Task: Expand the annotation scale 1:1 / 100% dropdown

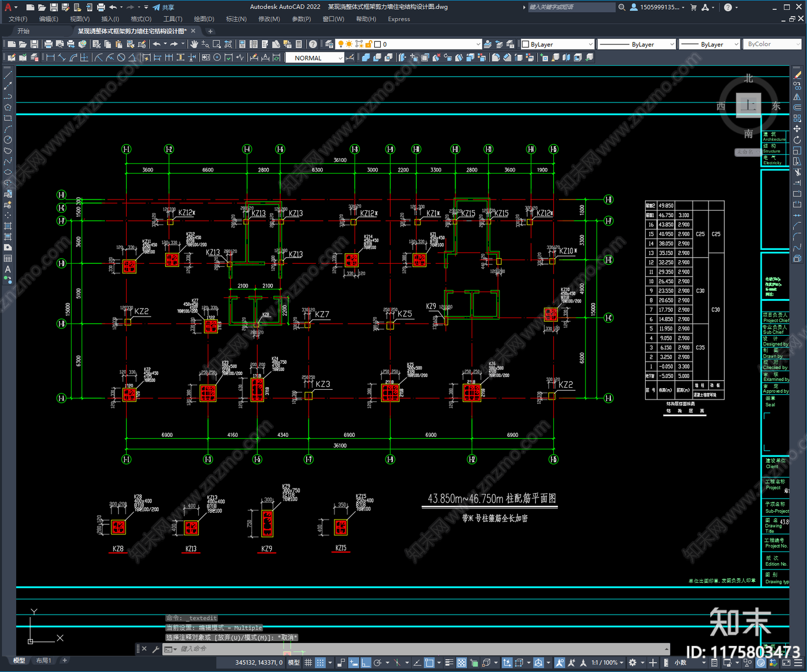Action: pos(608,662)
